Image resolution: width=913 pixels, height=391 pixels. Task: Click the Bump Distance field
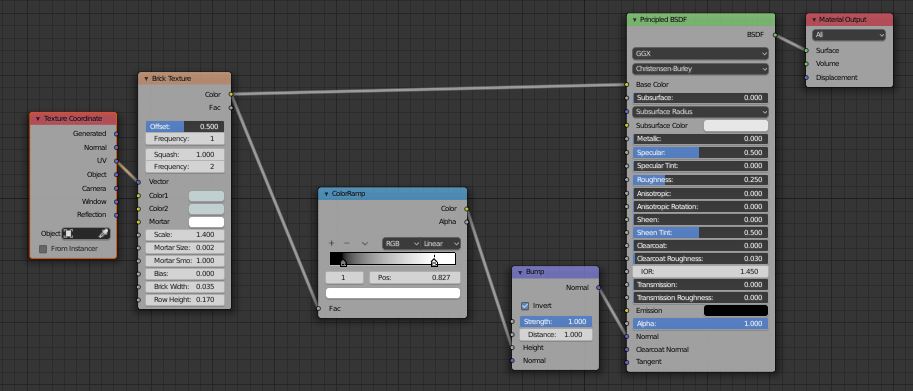(556, 335)
